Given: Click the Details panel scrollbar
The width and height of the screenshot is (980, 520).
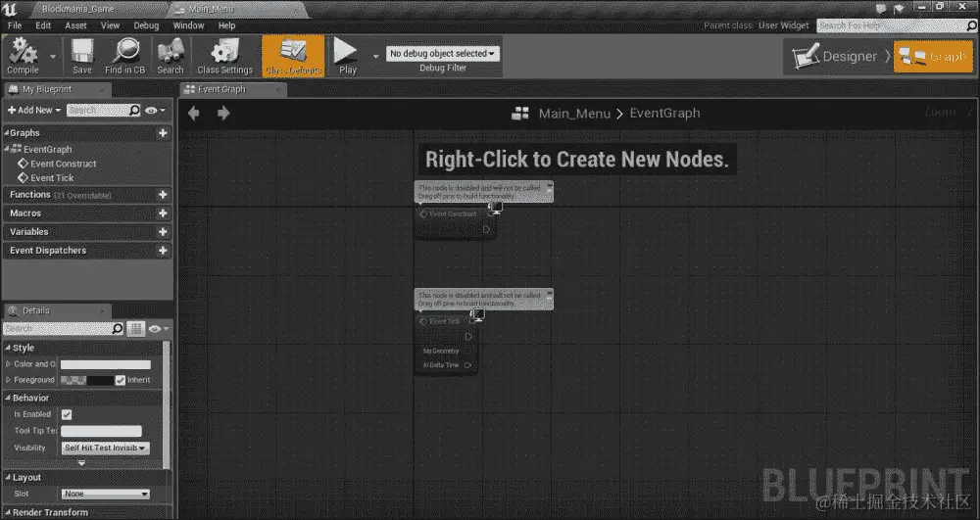Looking at the screenshot, I should pyautogui.click(x=167, y=404).
